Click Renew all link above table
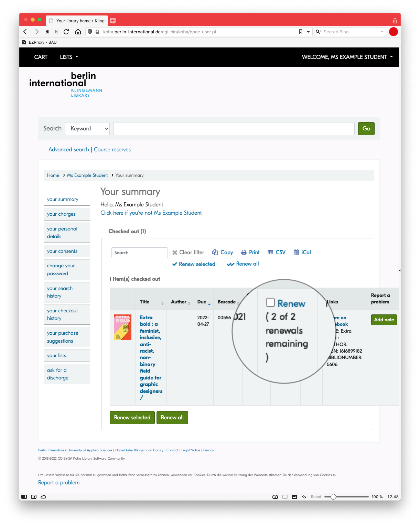The width and height of the screenshot is (420, 526). [x=243, y=264]
